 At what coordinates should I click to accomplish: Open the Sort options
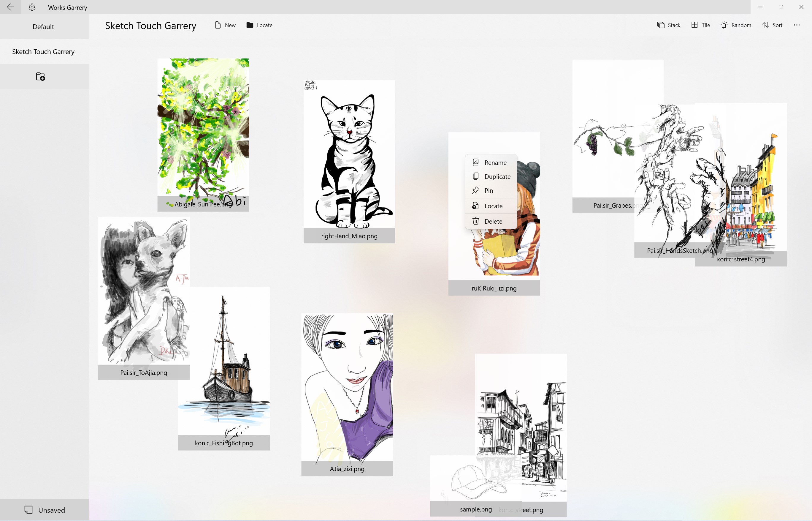[773, 25]
